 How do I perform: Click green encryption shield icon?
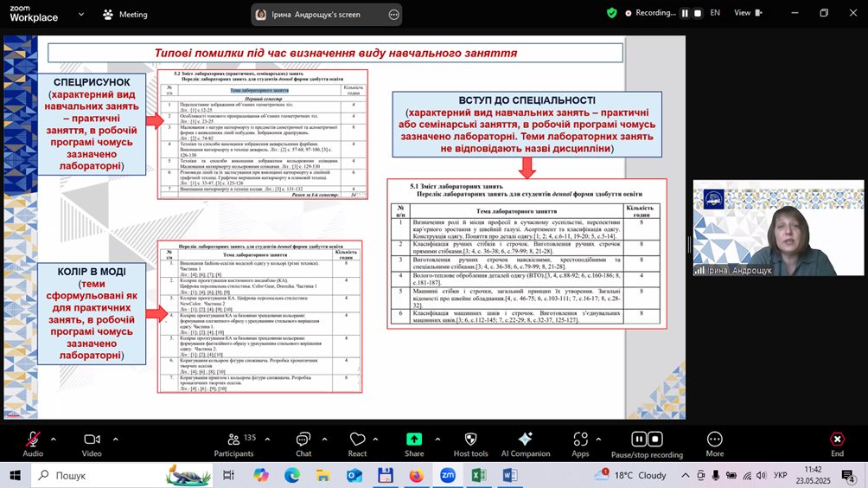point(612,13)
